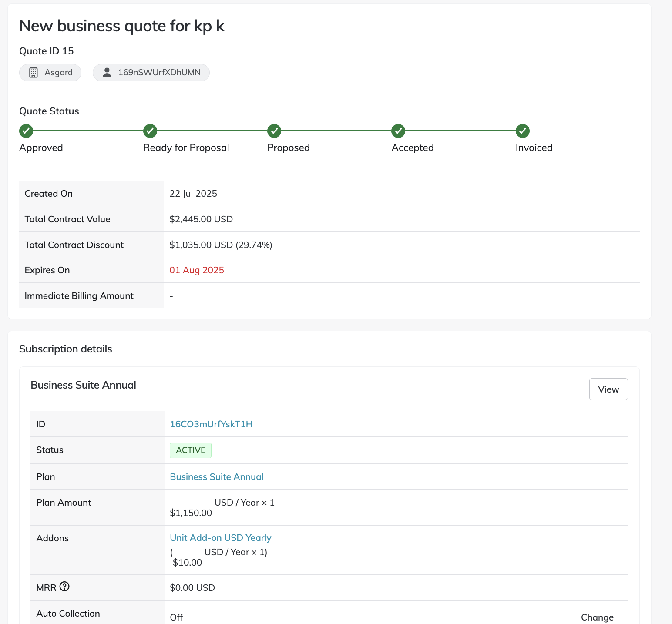Open the Unit Add-on USD Yearly link
Screen dimensions: 672x624
pos(220,538)
